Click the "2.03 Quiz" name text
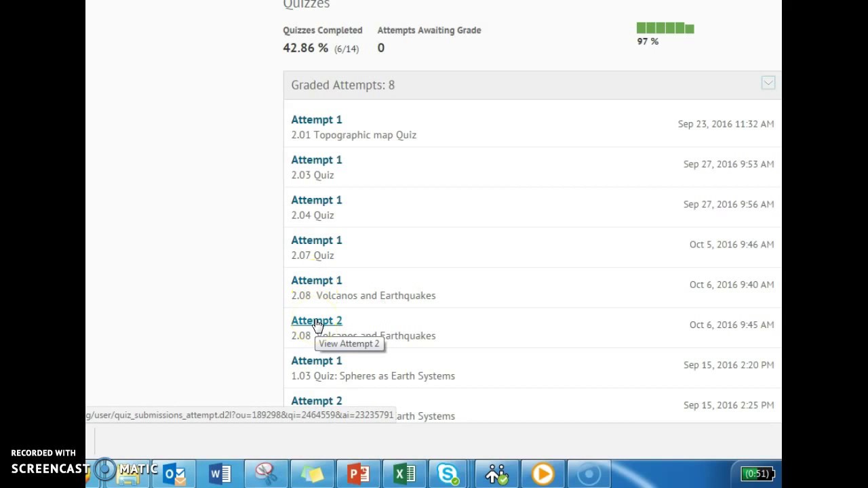Image resolution: width=868 pixels, height=488 pixels. (313, 175)
